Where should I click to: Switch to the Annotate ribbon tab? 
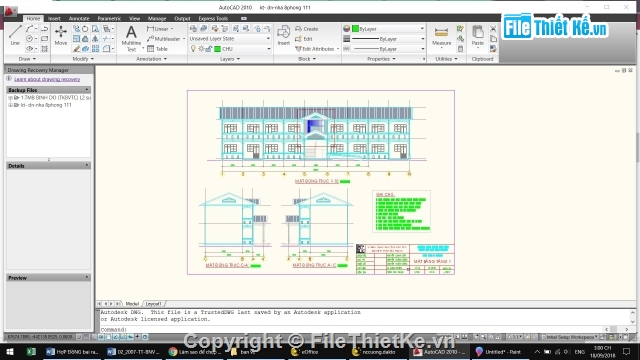(x=79, y=18)
